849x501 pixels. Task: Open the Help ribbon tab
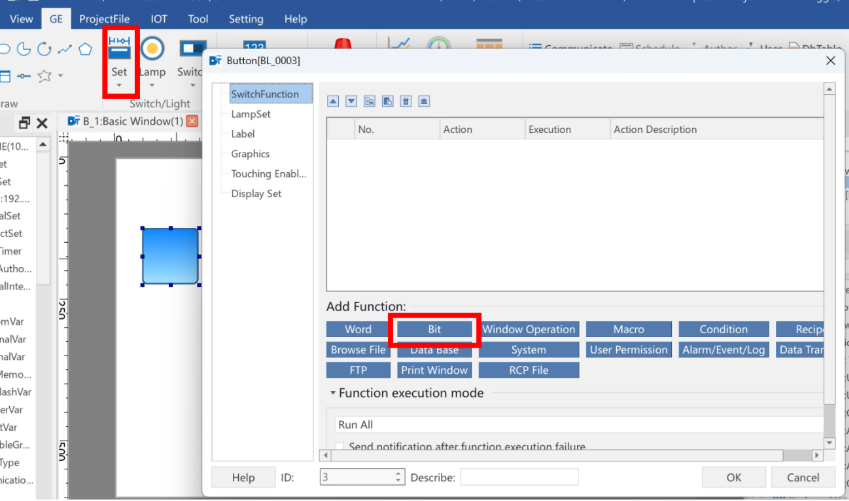(296, 19)
